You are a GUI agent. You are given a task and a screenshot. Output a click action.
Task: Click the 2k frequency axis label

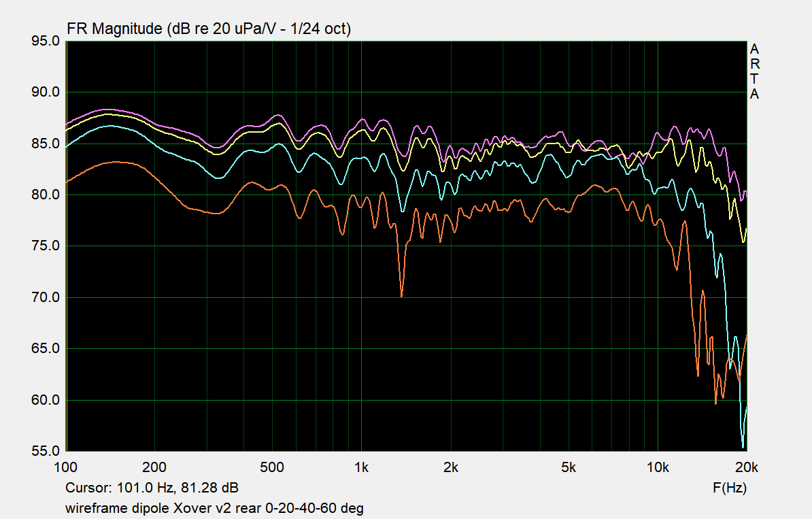tap(450, 467)
